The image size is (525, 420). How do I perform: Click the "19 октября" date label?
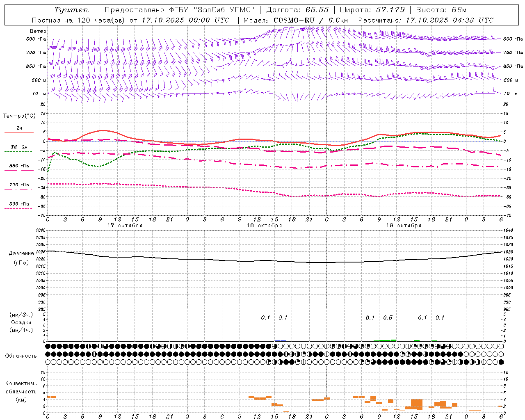[404, 226]
